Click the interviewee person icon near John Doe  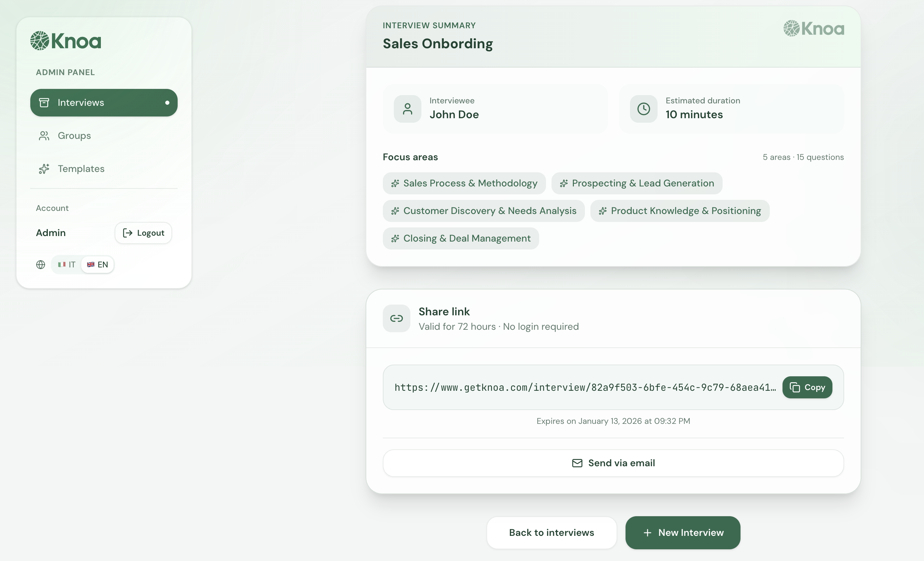pyautogui.click(x=407, y=109)
